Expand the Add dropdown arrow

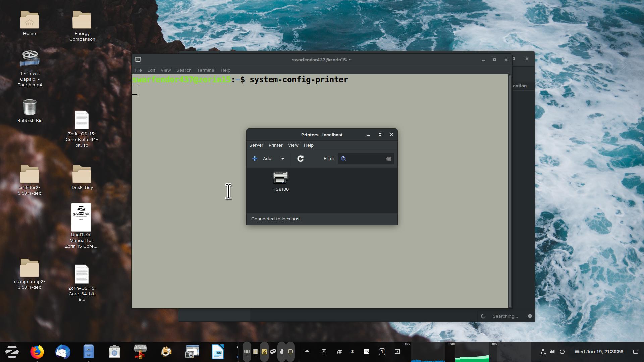(282, 159)
